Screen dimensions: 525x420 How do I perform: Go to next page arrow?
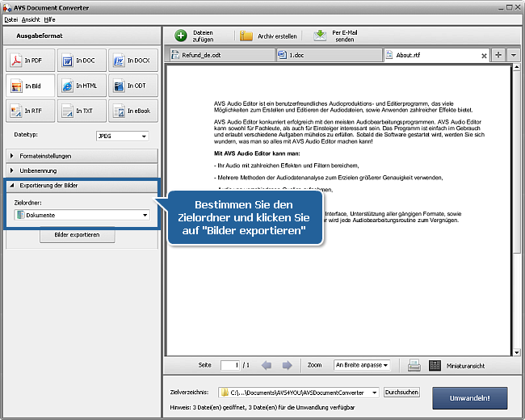coord(287,365)
